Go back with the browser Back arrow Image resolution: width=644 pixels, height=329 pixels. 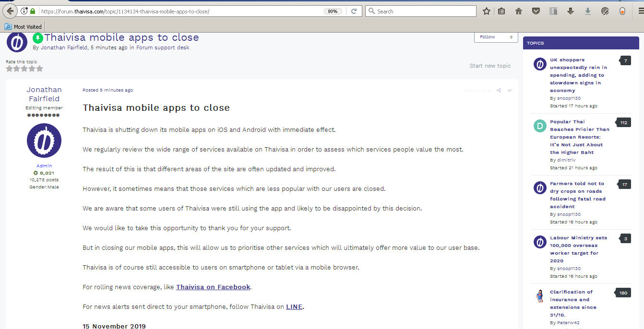10,11
